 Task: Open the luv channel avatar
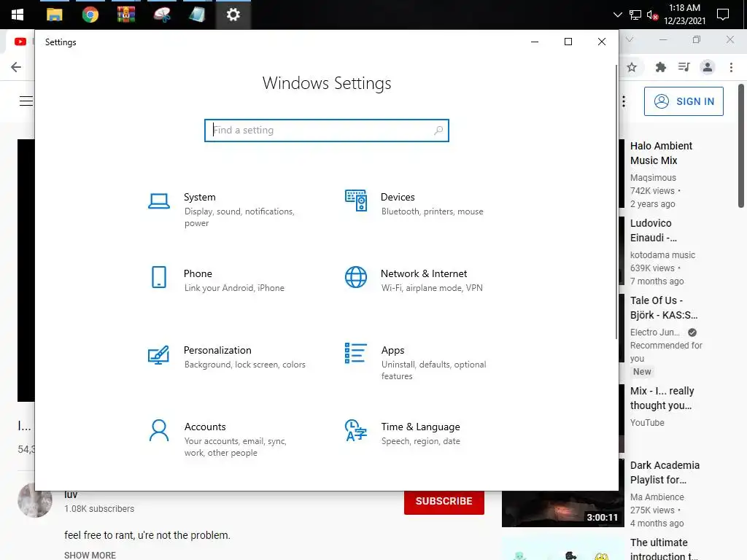(x=35, y=500)
